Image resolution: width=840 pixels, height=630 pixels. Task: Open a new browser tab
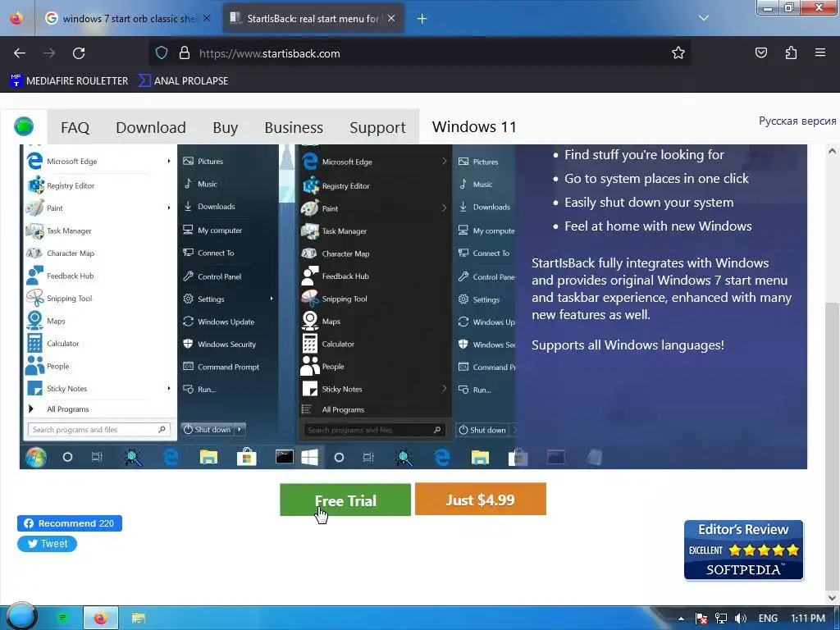pyautogui.click(x=422, y=19)
